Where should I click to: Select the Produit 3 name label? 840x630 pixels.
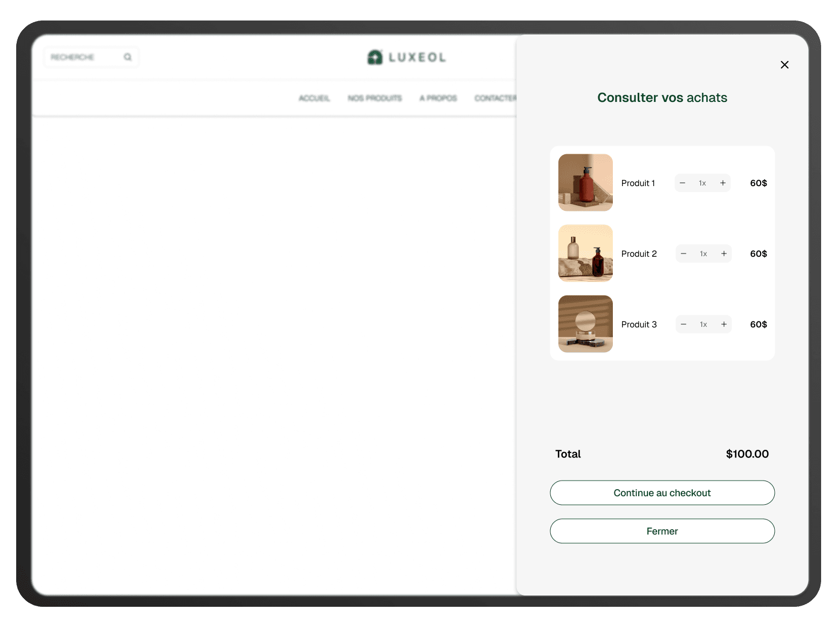(639, 324)
